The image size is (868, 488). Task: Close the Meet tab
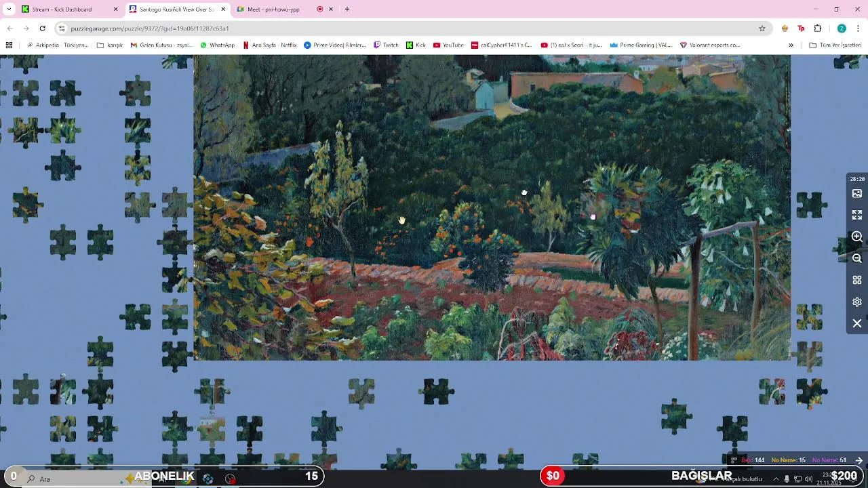(x=331, y=9)
